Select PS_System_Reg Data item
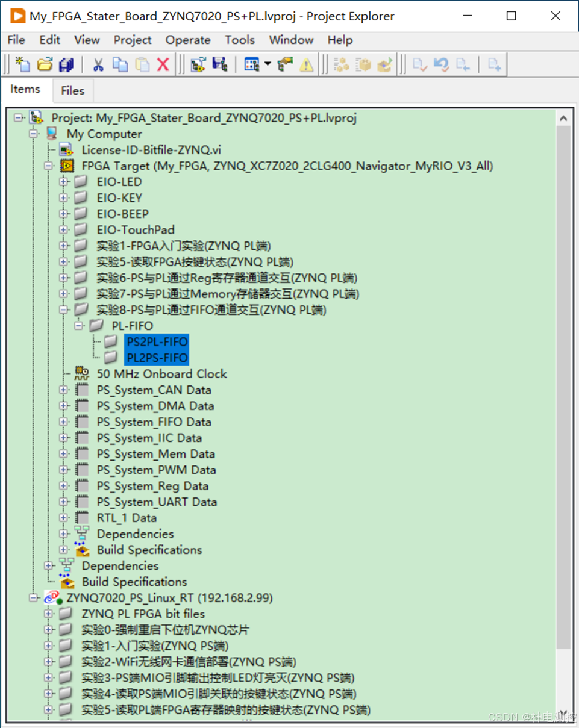Screen dimensions: 579x728 152,485
